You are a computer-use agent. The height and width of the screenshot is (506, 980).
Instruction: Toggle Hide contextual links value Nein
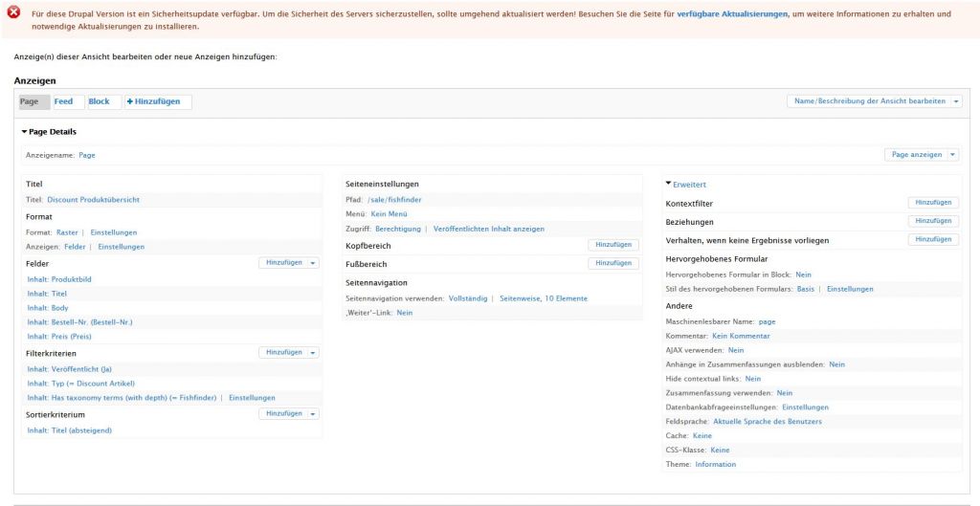tap(753, 379)
